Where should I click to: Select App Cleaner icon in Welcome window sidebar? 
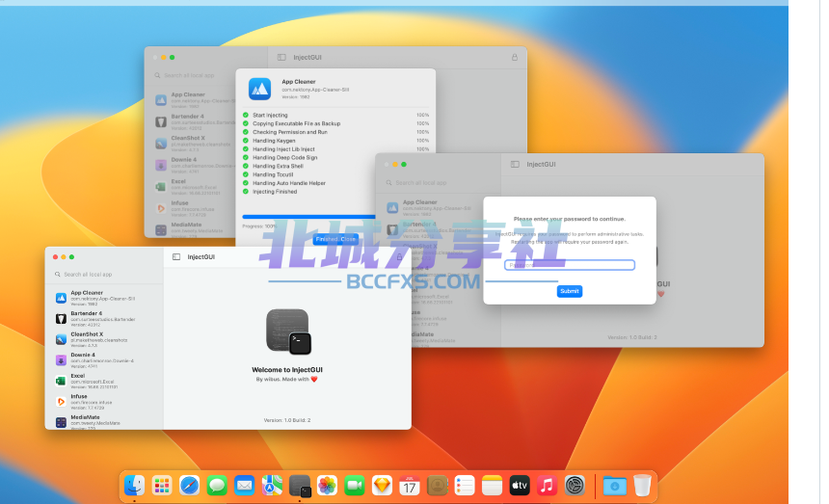62,298
